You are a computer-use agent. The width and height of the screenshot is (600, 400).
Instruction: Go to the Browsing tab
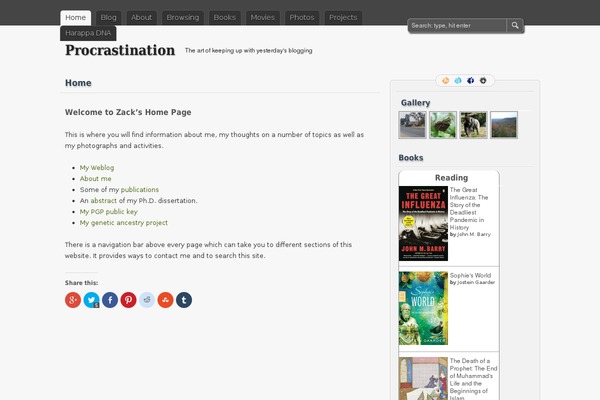pos(183,18)
